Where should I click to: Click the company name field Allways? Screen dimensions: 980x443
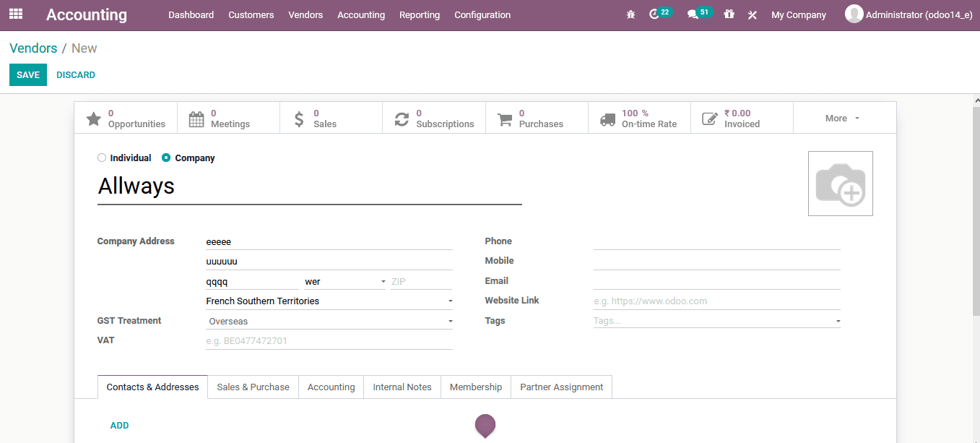pos(310,186)
